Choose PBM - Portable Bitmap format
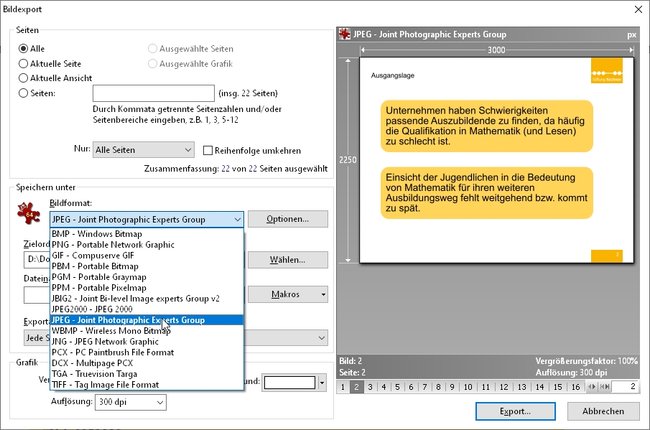This screenshot has width=650, height=430. (146, 266)
